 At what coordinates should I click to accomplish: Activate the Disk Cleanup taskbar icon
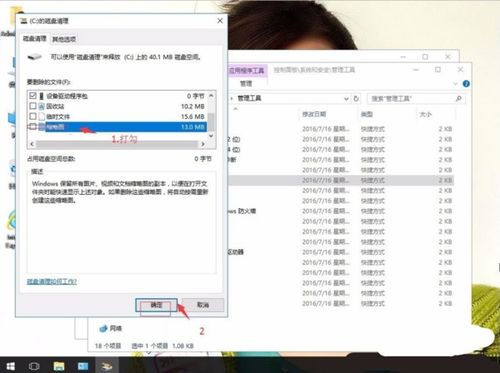click(x=107, y=366)
